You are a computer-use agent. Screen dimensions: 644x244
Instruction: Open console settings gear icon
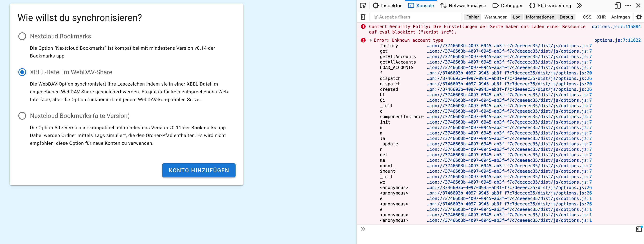639,17
